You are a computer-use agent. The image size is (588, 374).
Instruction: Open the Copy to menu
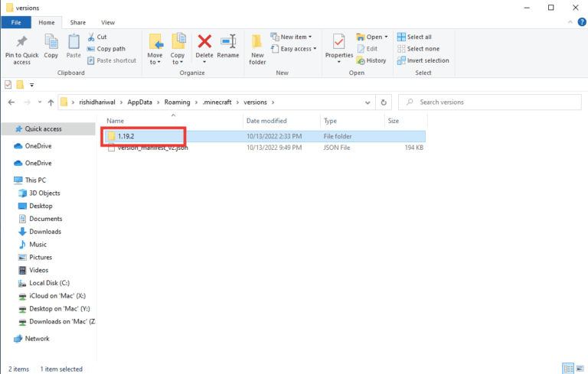178,49
